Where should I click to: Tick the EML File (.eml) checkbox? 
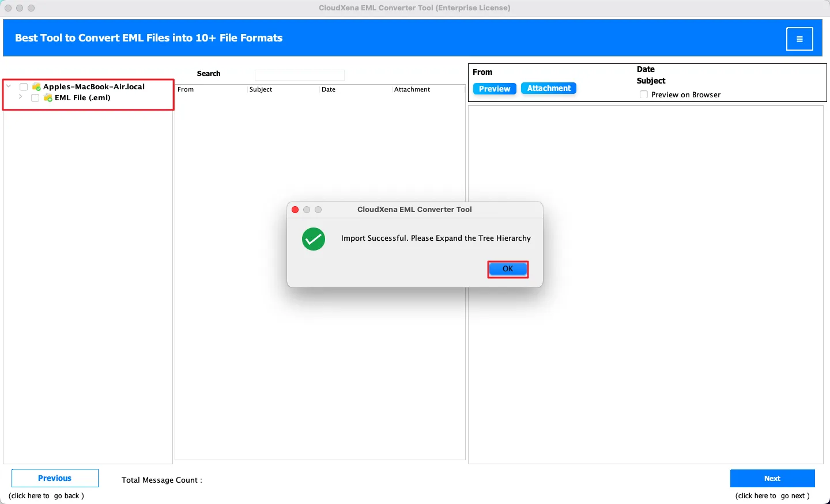coord(35,98)
